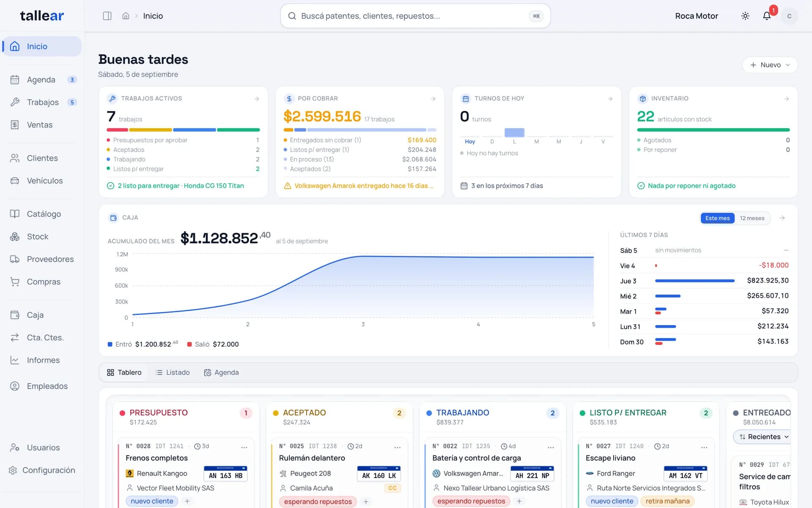The width and height of the screenshot is (812, 508).
Task: Open user avatar C menu
Action: point(789,16)
